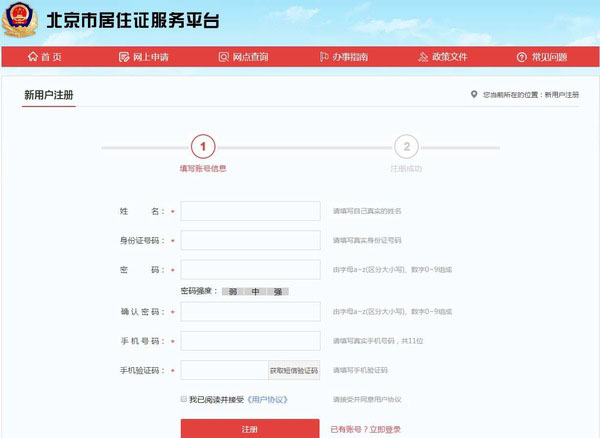Click the 密码强度 strength indicator bar

pos(256,291)
